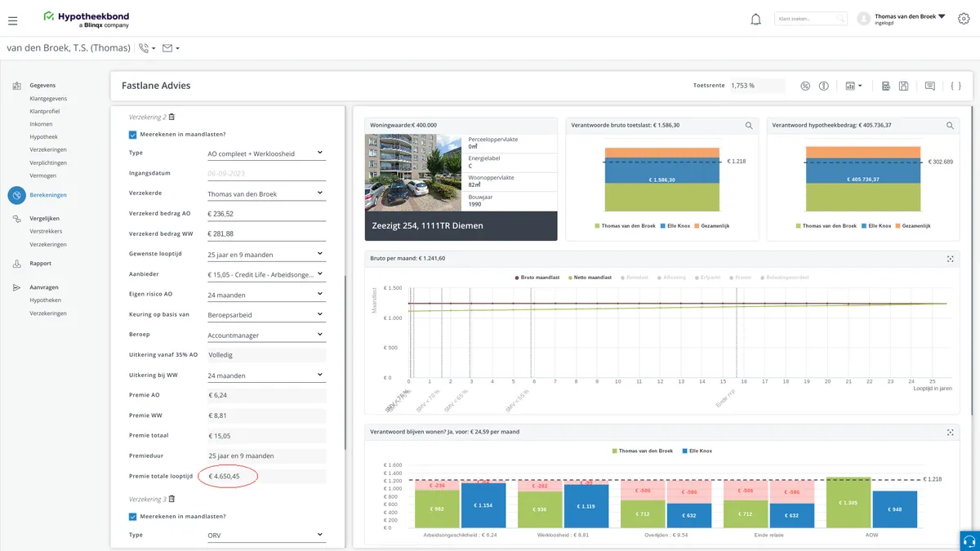Viewport: 980px width, 551px height.
Task: Expand the Bruto per maand chart fullscreen
Action: pyautogui.click(x=950, y=259)
